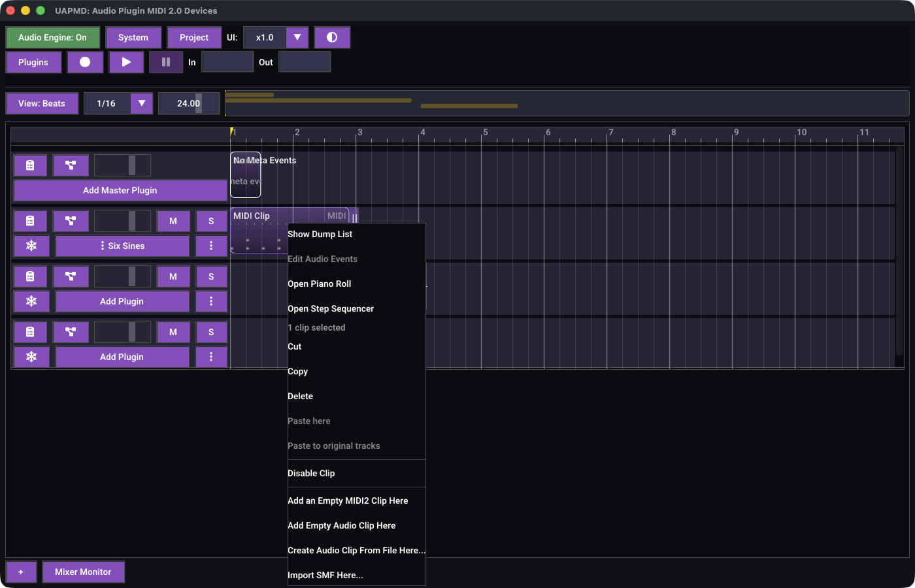The image size is (915, 588).
Task: Select Disable Clip in the context menu
Action: [356, 473]
